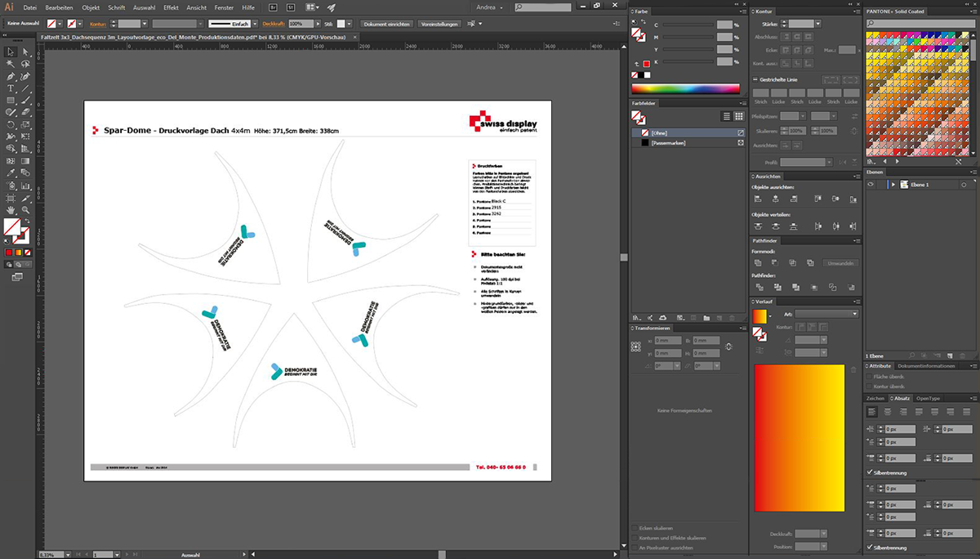Select the Type (T) tool
The width and height of the screenshot is (980, 559).
11,88
